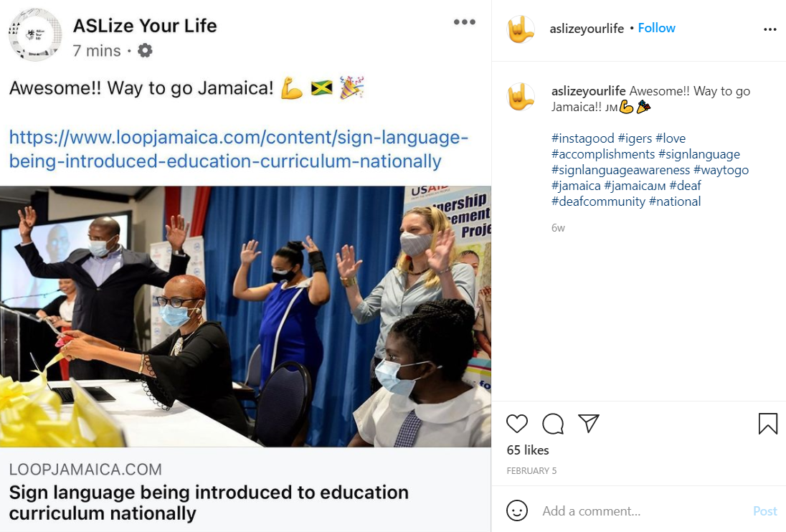Open the article preview photo
The width and height of the screenshot is (786, 532).
click(x=245, y=316)
